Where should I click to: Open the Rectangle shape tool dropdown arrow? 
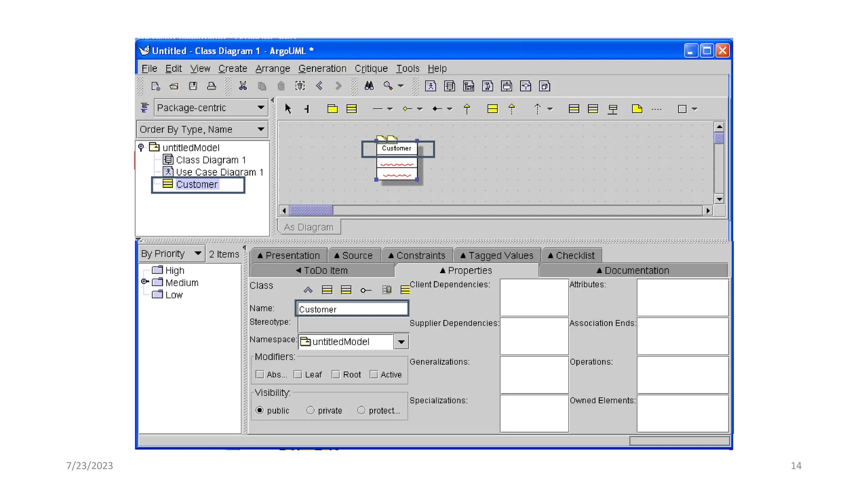695,109
